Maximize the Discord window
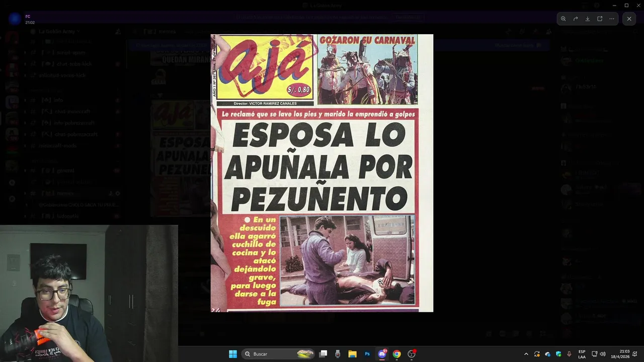This screenshot has width=644, height=362. coord(626,5)
